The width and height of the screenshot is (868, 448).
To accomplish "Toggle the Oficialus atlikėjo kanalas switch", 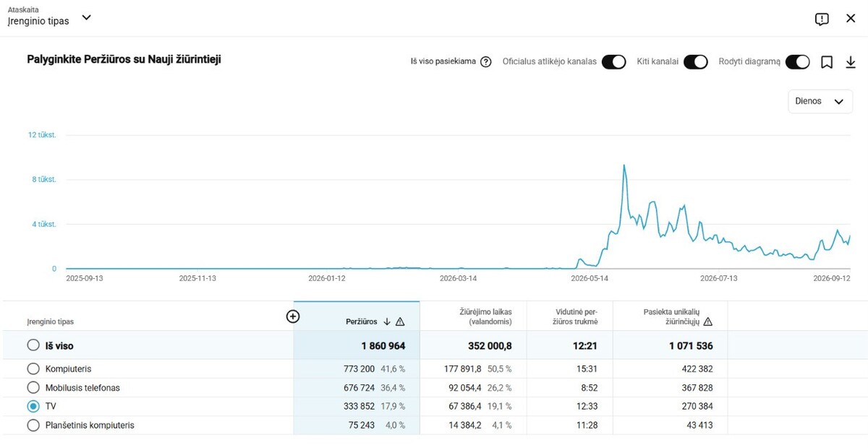I will point(613,62).
